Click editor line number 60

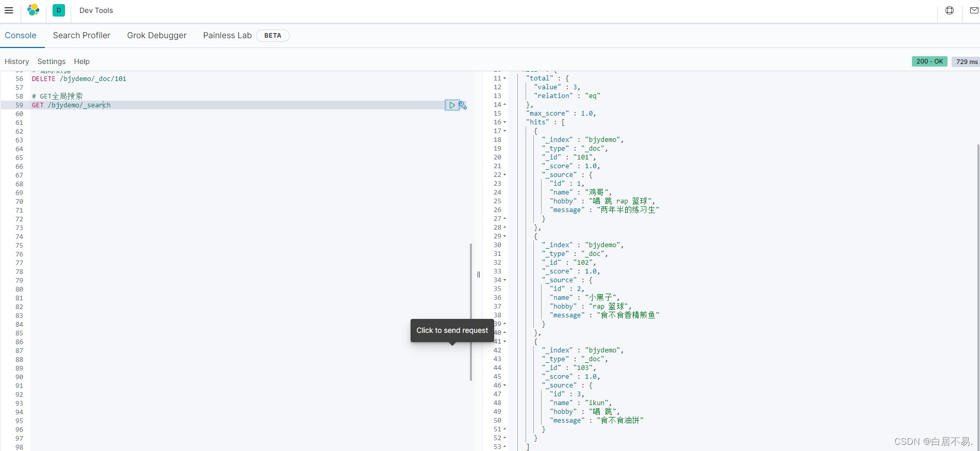coord(19,114)
